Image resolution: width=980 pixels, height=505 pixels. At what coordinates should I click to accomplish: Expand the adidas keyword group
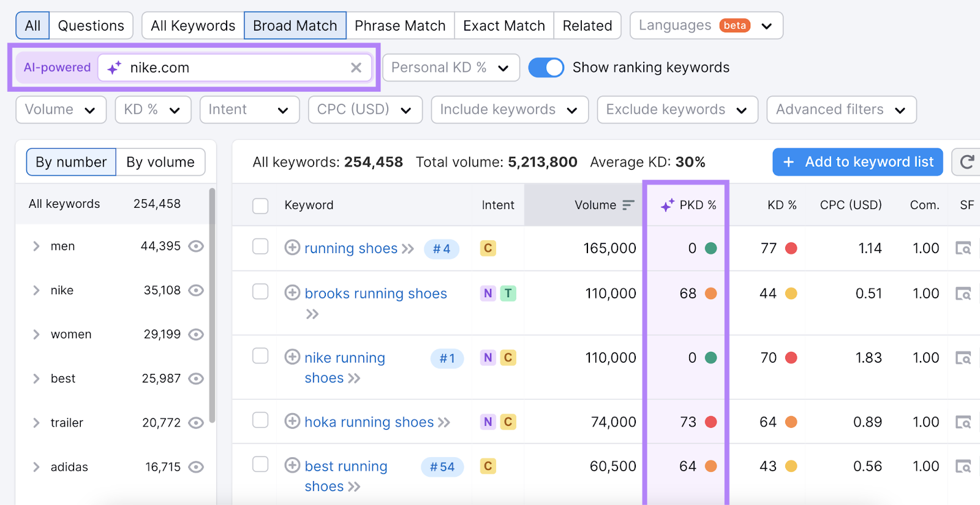click(x=36, y=467)
